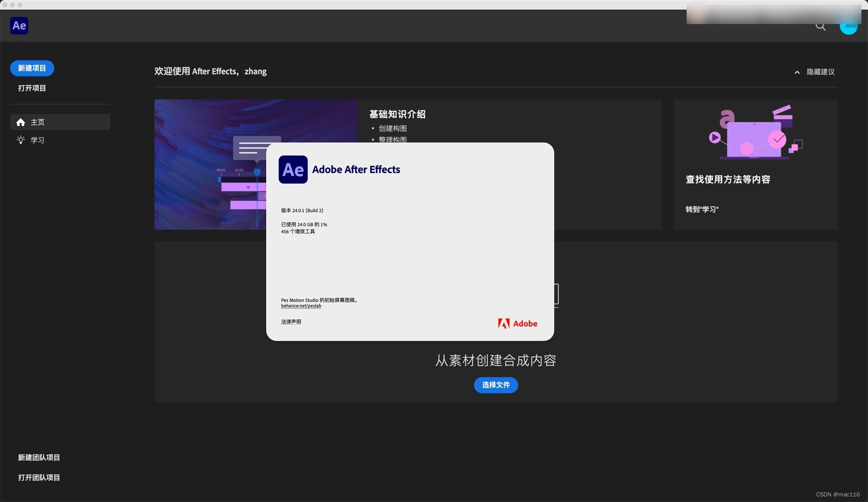Click 打开项目 in the sidebar
This screenshot has width=868, height=502.
pyautogui.click(x=32, y=88)
